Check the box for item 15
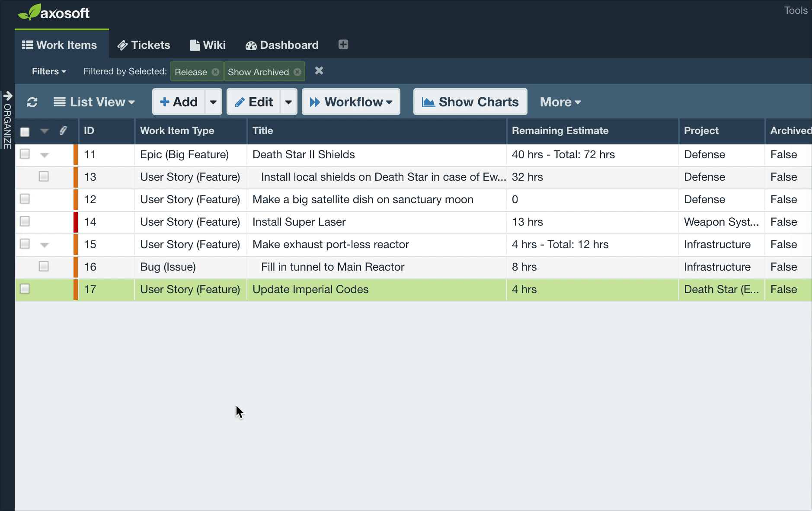The width and height of the screenshot is (812, 511). point(25,244)
